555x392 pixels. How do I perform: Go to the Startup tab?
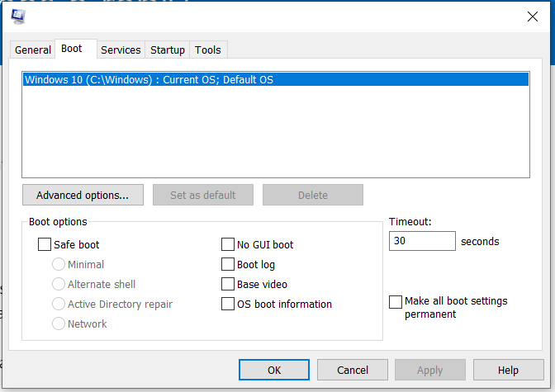tap(168, 50)
